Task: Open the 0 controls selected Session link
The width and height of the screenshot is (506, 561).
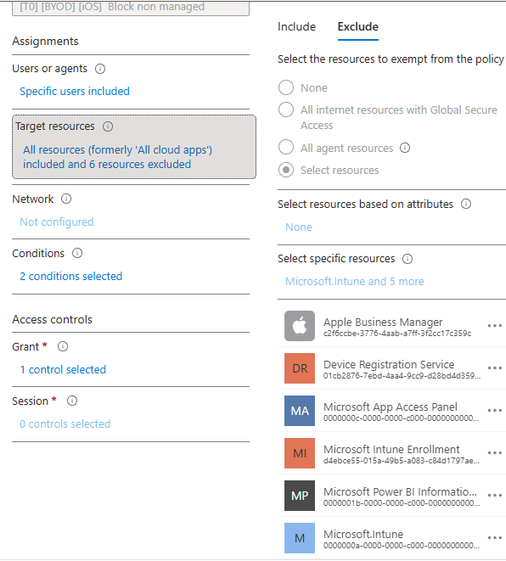Action: [65, 424]
